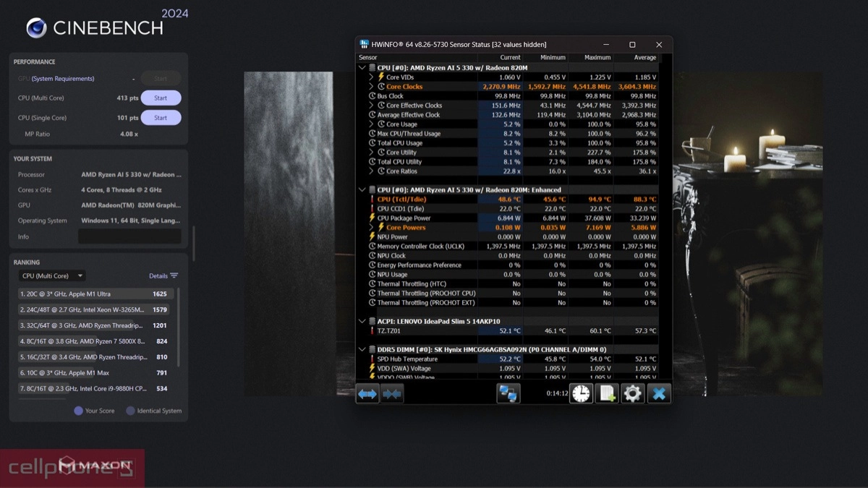Open the HWiNFO network remote monitoring icon

(x=509, y=393)
